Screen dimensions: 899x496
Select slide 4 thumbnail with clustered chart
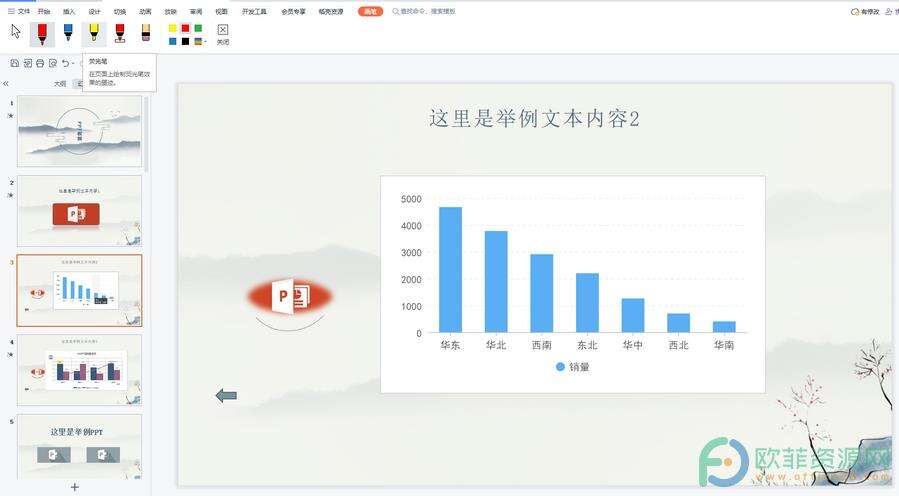click(80, 370)
